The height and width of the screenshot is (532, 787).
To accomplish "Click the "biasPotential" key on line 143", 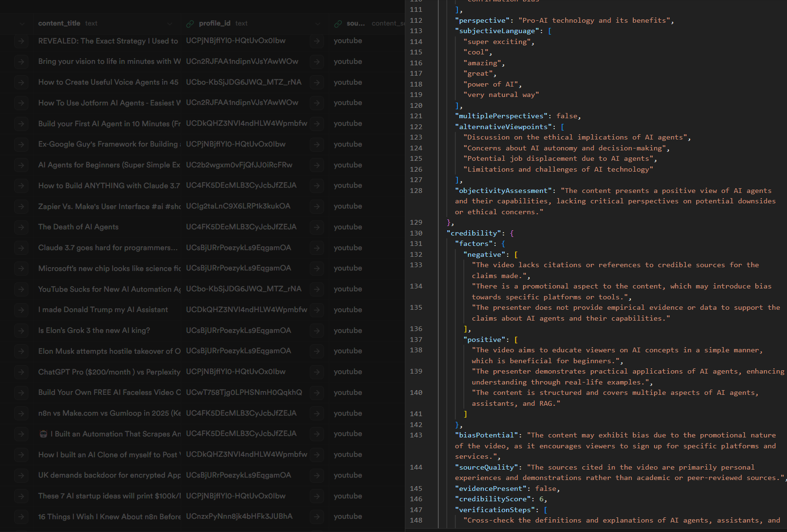I will (487, 435).
